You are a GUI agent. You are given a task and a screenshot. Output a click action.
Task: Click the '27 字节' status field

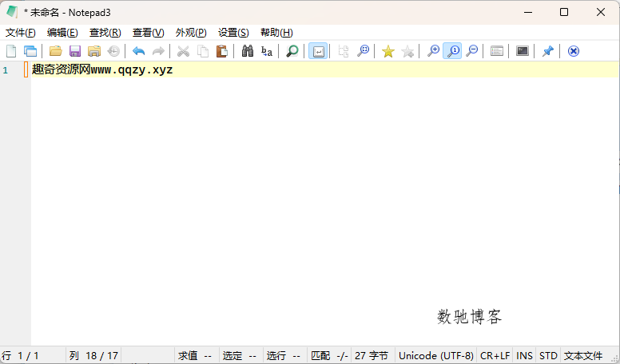373,356
